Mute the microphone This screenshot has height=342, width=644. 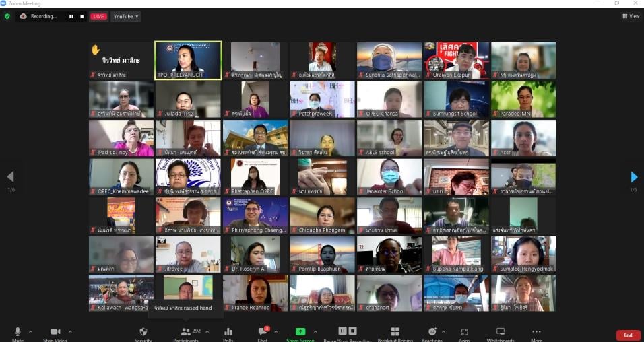pos(18,334)
